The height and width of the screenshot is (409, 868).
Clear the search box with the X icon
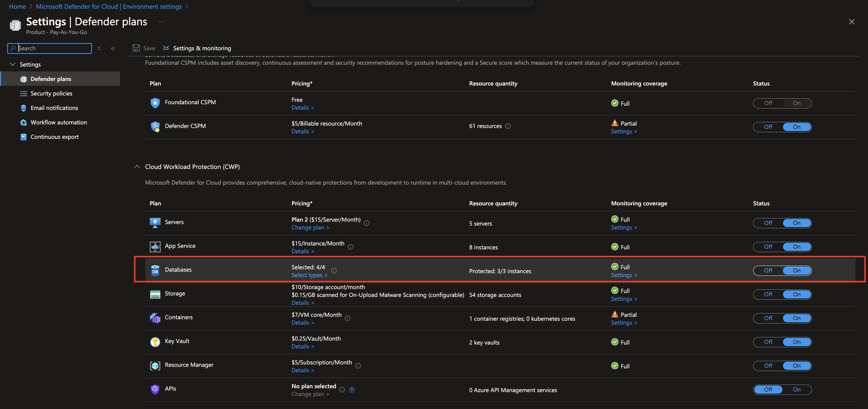[99, 48]
